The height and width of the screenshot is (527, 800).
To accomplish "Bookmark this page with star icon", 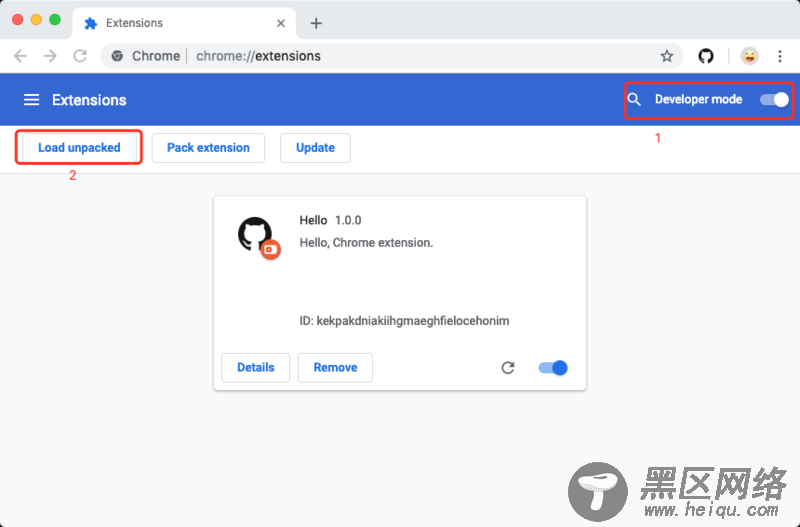I will click(x=667, y=56).
